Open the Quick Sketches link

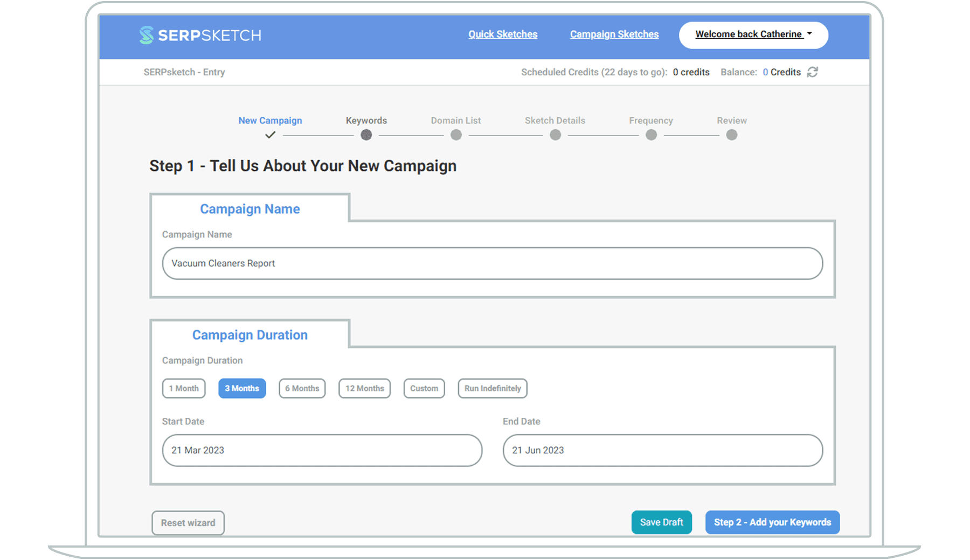(503, 34)
